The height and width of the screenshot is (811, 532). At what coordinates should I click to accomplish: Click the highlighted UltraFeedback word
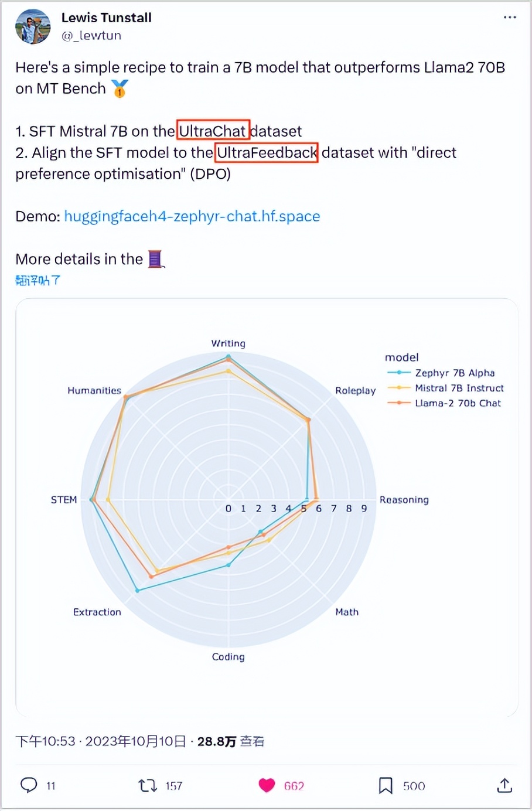coord(267,153)
